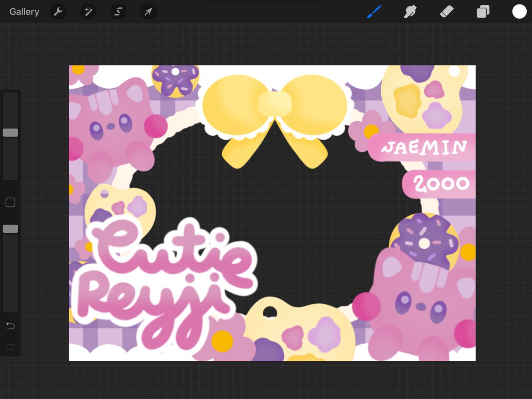Select the Eraser tool
The height and width of the screenshot is (399, 532).
click(446, 12)
